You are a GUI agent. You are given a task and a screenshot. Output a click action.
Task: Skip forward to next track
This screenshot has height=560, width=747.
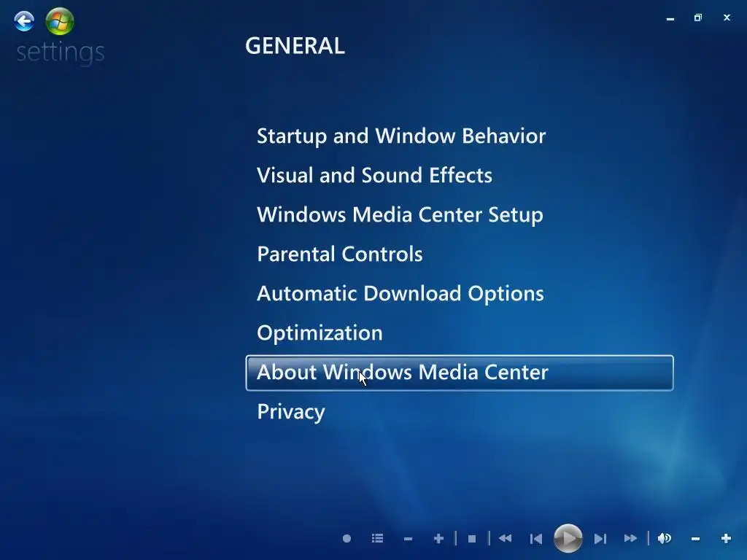click(x=600, y=539)
